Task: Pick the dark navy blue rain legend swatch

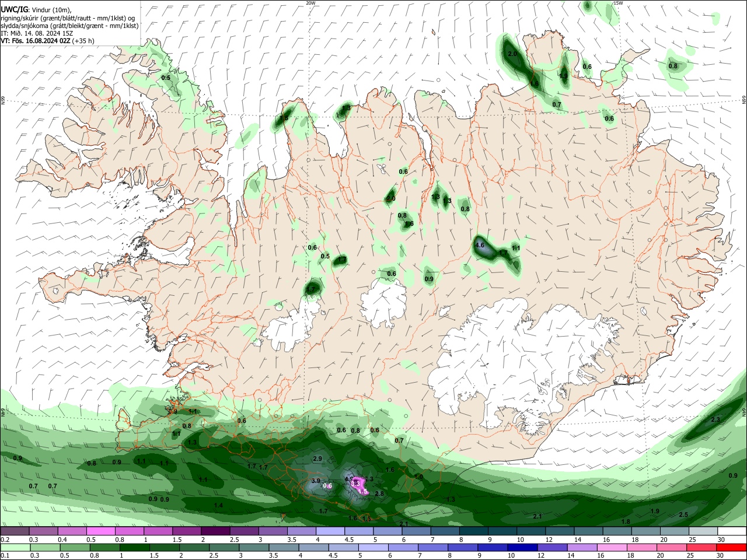Action: (523, 547)
